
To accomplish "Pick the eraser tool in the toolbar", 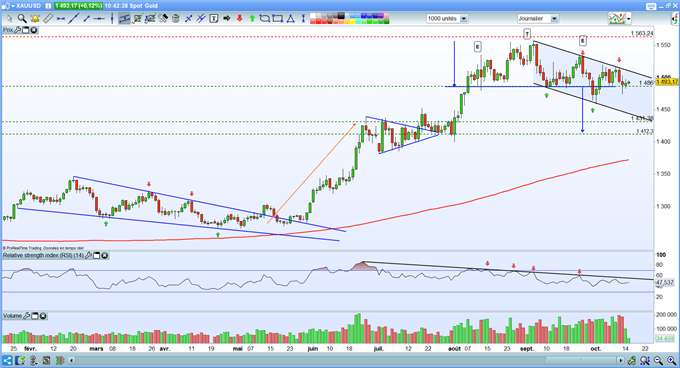I will pyautogui.click(x=163, y=19).
